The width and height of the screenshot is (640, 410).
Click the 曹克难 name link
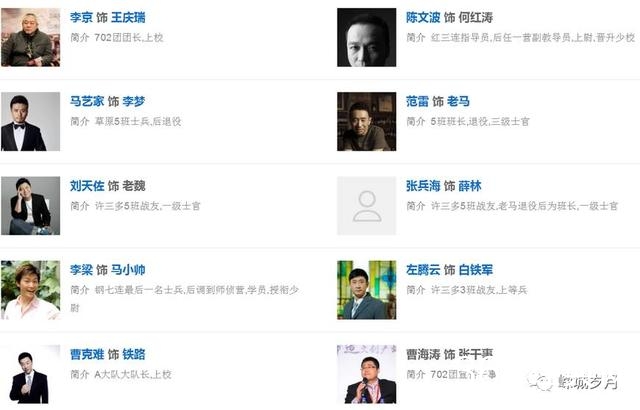tap(87, 354)
